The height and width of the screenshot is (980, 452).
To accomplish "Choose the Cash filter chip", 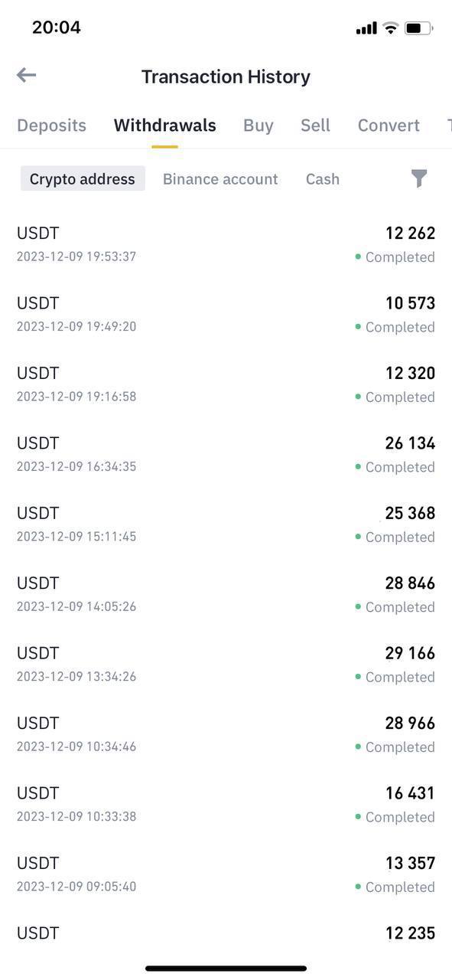I will [323, 179].
